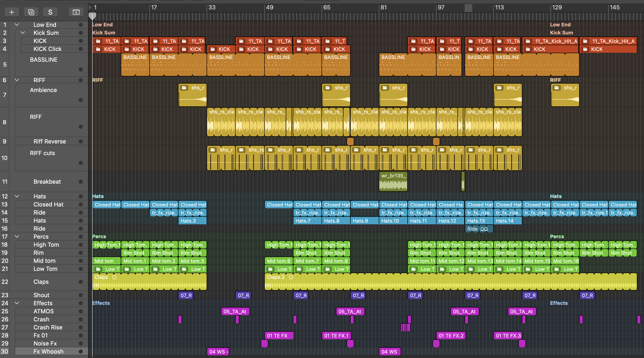
Task: Click the triangle at the ruler start
Action: pos(90,7)
